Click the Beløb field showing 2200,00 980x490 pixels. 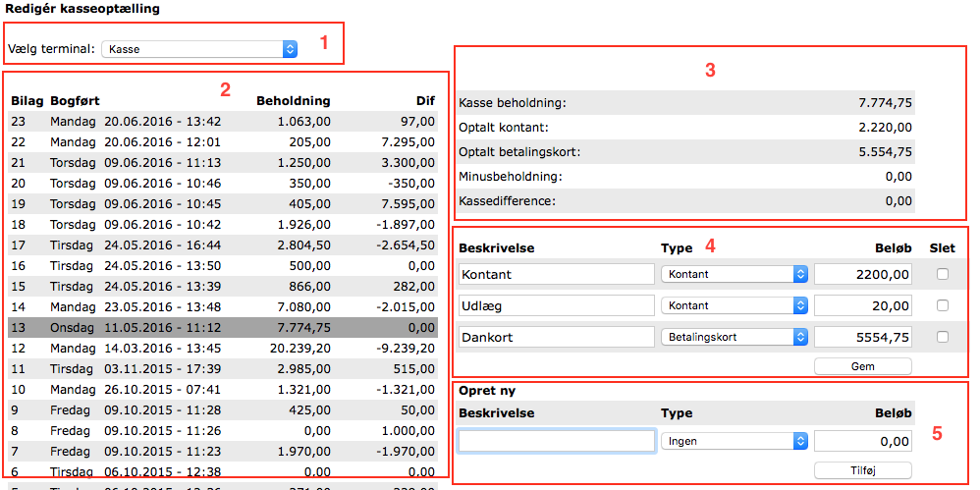pos(862,275)
